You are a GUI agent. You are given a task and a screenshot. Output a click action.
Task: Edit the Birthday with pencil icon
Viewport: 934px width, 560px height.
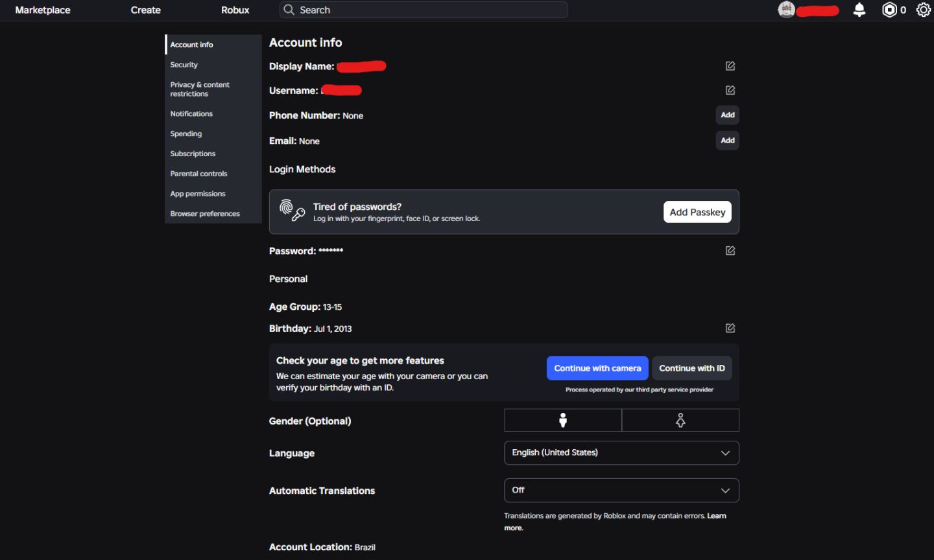coord(730,328)
